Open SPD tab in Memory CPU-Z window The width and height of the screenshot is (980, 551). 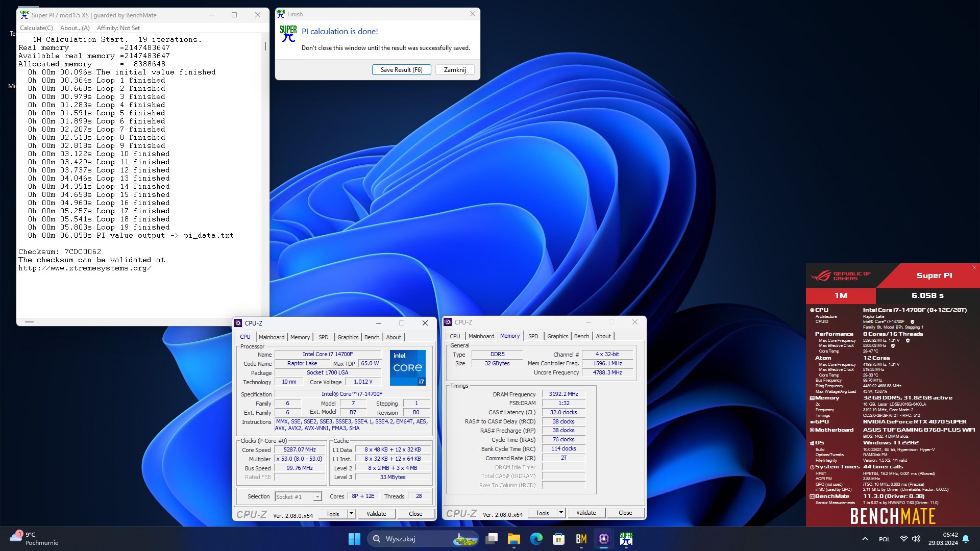tap(533, 336)
